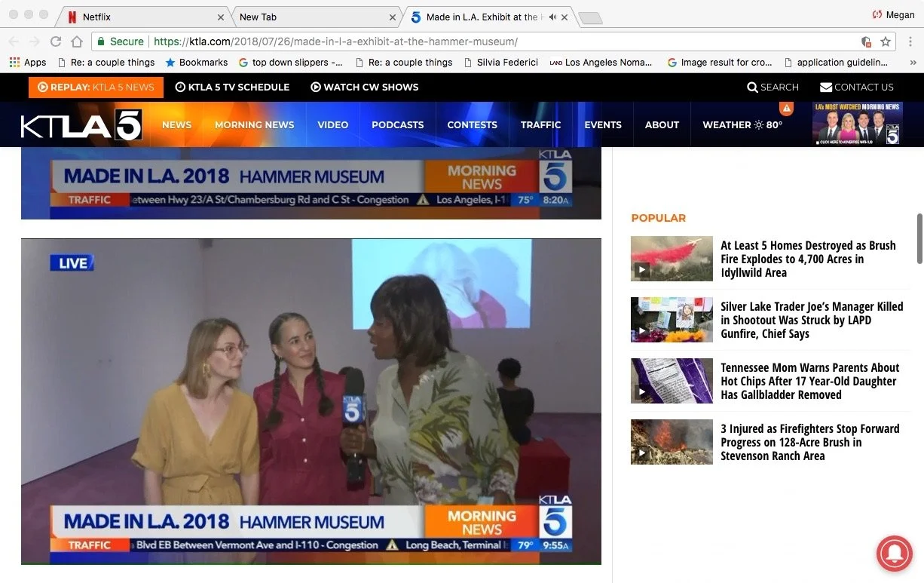Open the News menu
The height and width of the screenshot is (583, 924).
pyautogui.click(x=176, y=125)
